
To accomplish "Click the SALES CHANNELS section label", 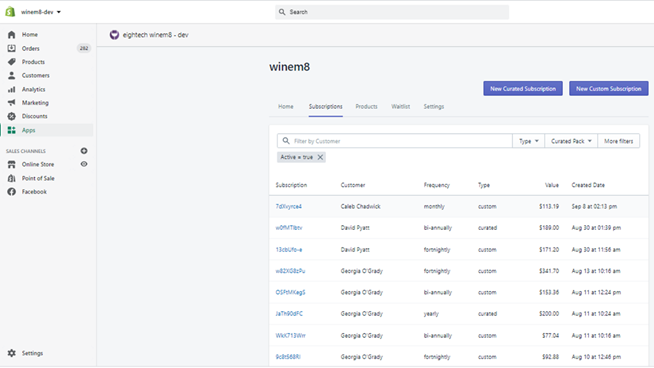I will click(x=26, y=151).
